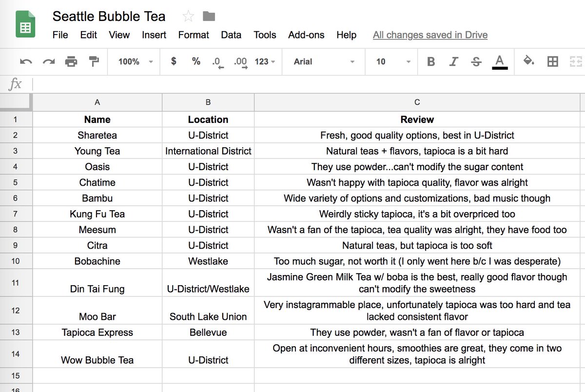This screenshot has width=585, height=392.
Task: Toggle strikethrough formatting
Action: coord(476,61)
